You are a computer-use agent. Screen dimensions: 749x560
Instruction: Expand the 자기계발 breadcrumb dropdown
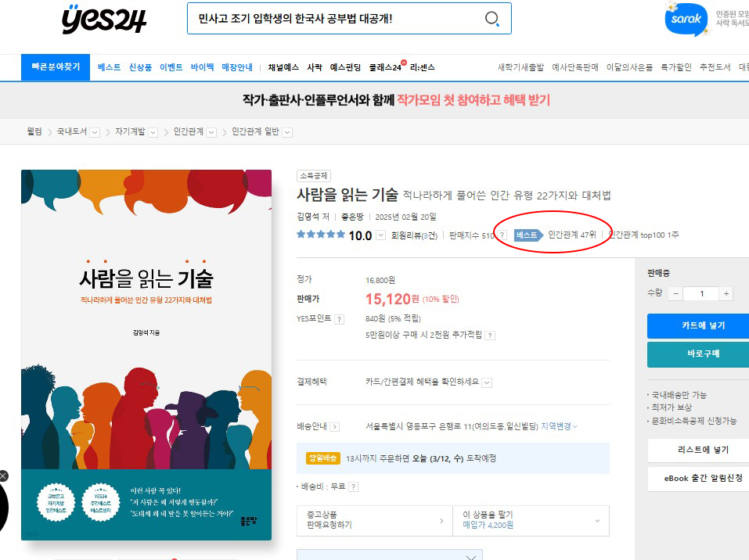[153, 132]
